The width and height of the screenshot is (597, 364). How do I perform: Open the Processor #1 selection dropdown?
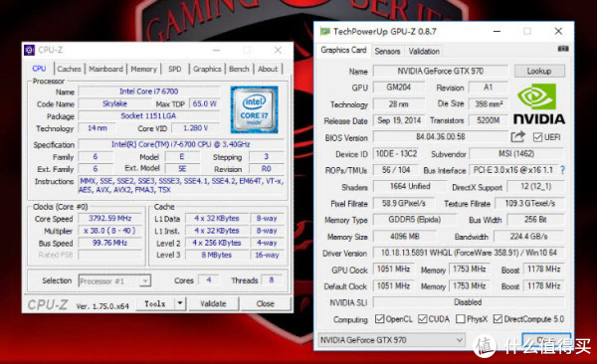(x=114, y=281)
